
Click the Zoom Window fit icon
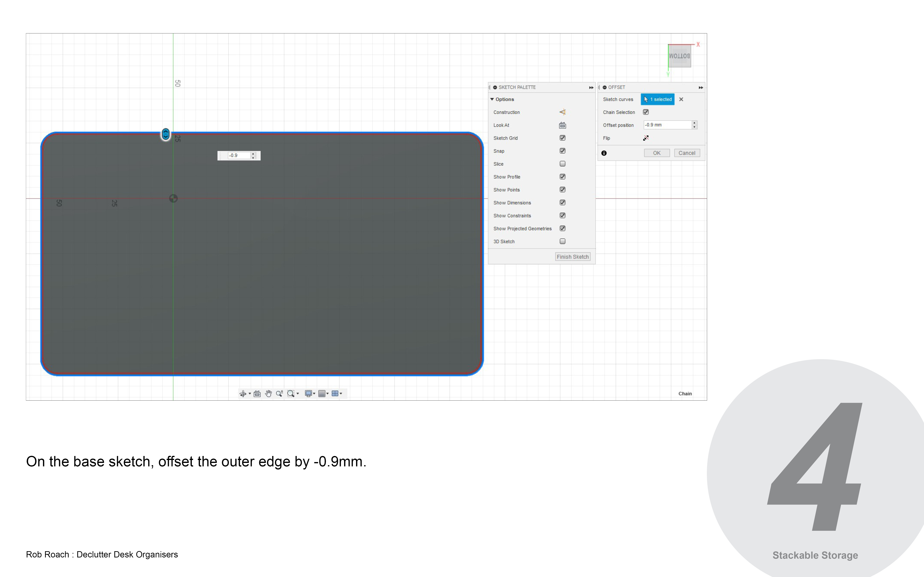[x=291, y=393]
